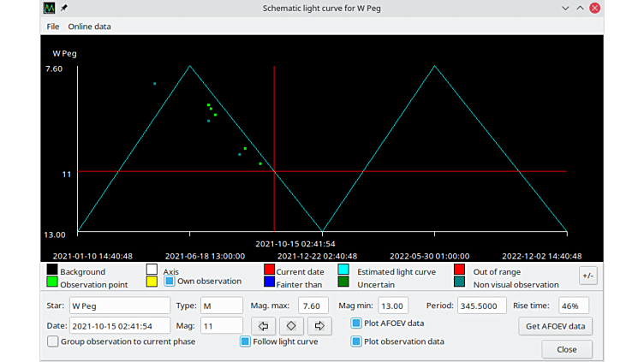Toggle the Own observation checkbox

point(170,281)
